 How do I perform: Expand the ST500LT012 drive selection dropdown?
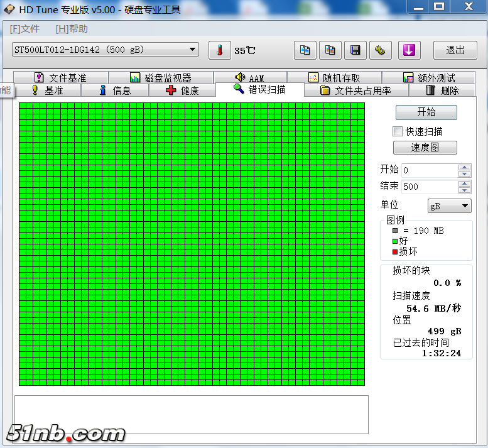click(x=192, y=50)
